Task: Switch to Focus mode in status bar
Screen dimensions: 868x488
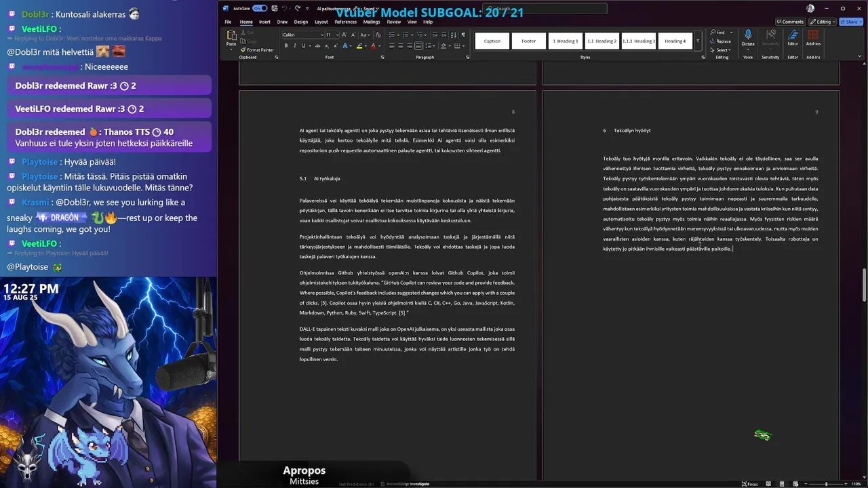Action: click(750, 484)
